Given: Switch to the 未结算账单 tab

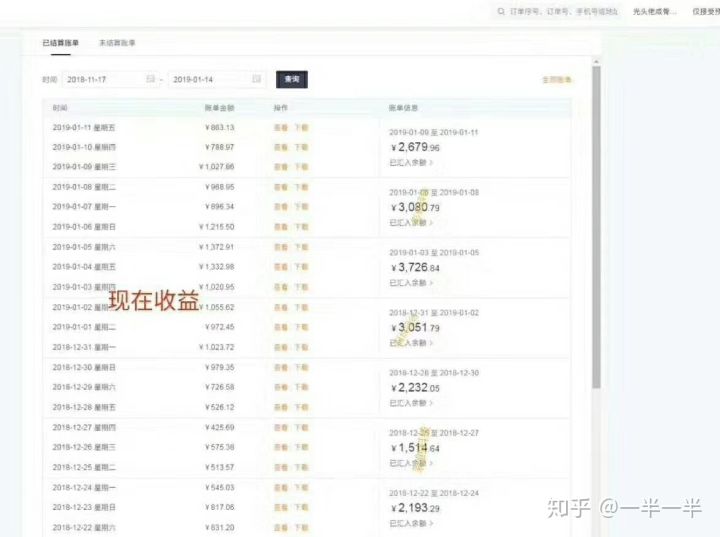Looking at the screenshot, I should click(117, 43).
